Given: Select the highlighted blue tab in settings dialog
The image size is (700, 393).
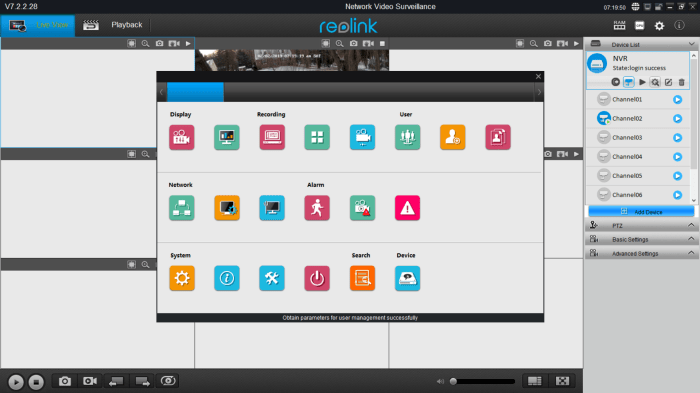Looking at the screenshot, I should pyautogui.click(x=195, y=92).
